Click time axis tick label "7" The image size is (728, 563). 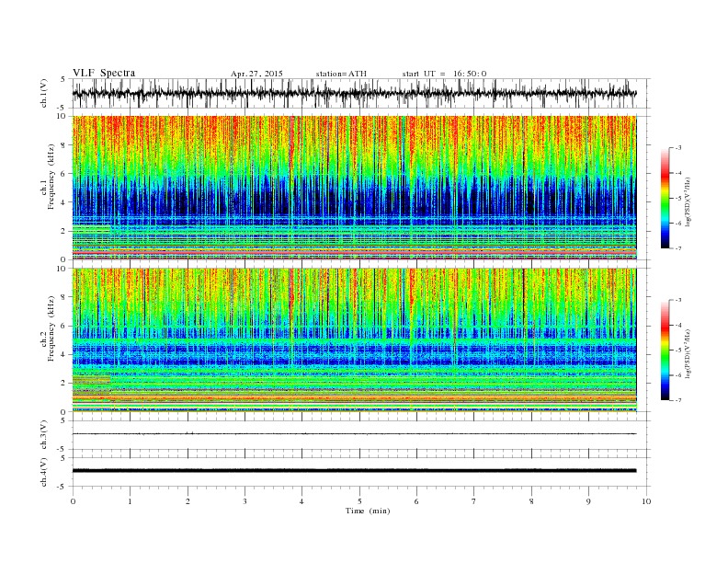[x=474, y=501]
